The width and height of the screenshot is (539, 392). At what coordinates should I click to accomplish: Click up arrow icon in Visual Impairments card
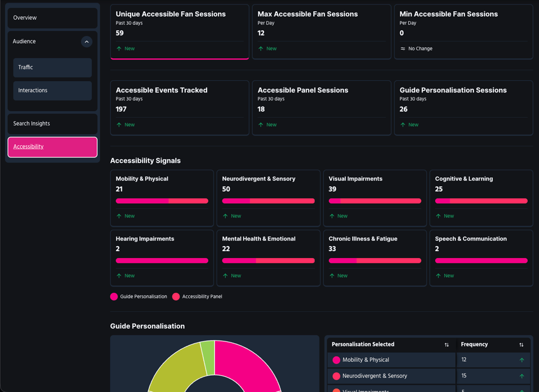[332, 216]
